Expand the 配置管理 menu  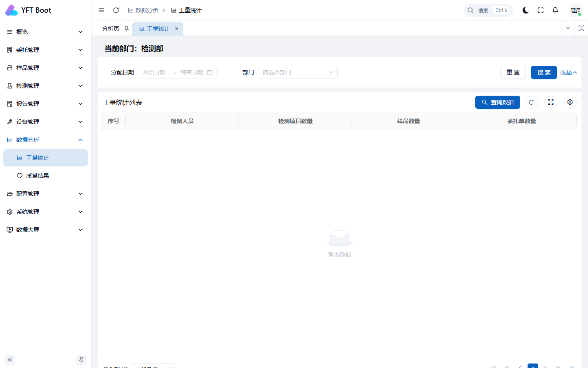[45, 194]
